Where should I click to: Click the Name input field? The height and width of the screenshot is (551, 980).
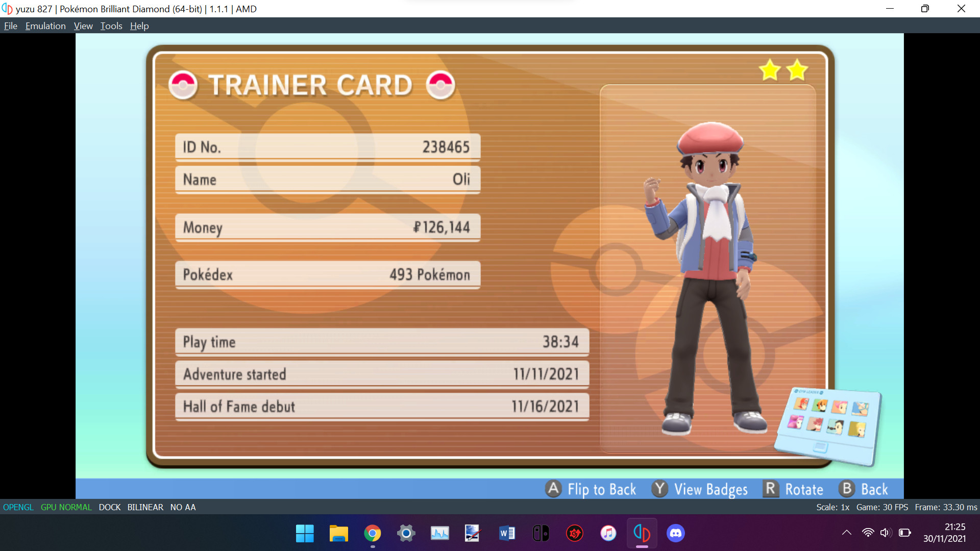click(x=328, y=180)
